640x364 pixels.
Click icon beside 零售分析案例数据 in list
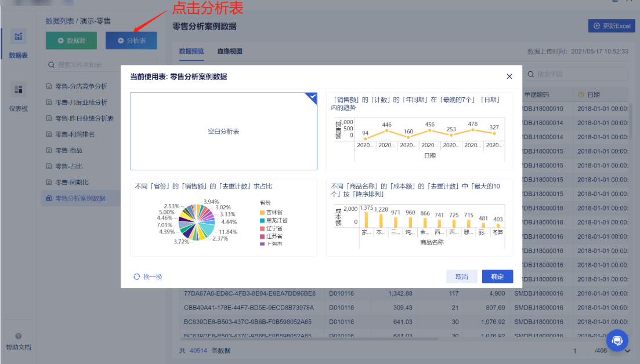(x=49, y=198)
